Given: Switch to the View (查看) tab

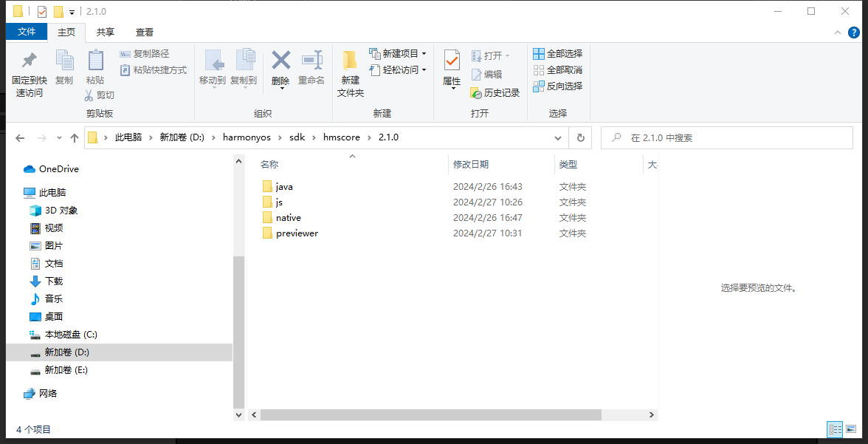Looking at the screenshot, I should click(145, 33).
